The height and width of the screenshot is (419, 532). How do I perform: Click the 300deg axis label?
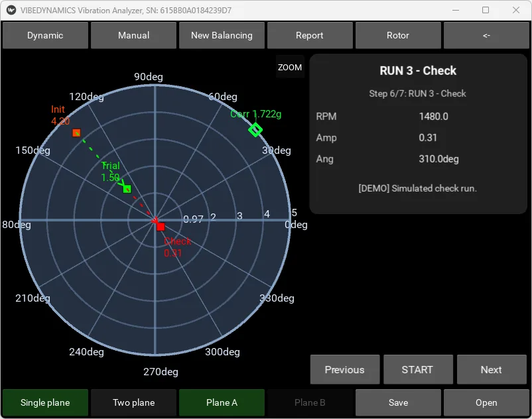pos(222,352)
